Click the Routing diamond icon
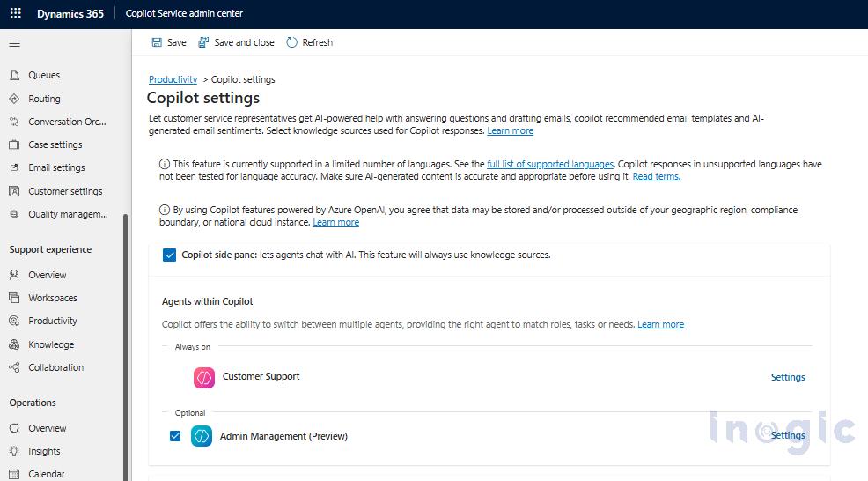 (14, 99)
